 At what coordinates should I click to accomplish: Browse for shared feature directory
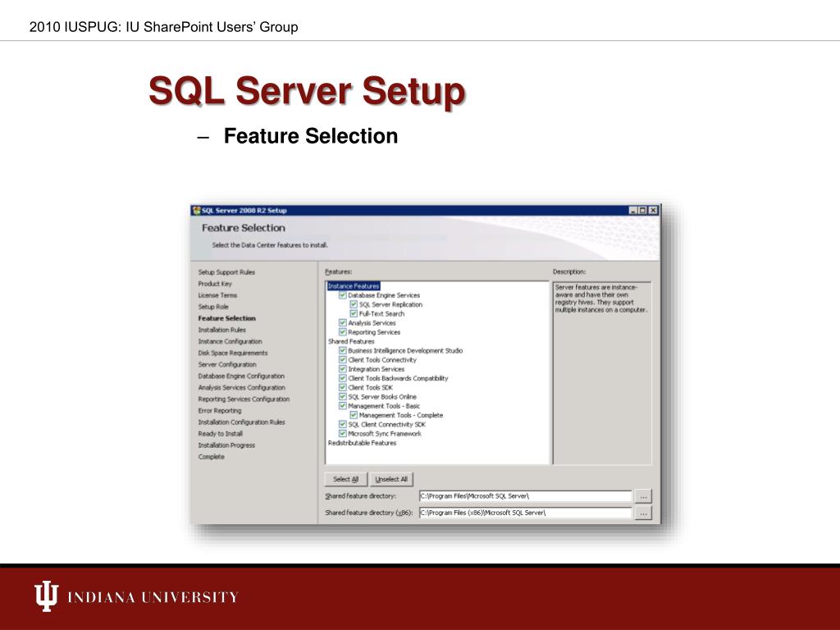click(x=643, y=496)
